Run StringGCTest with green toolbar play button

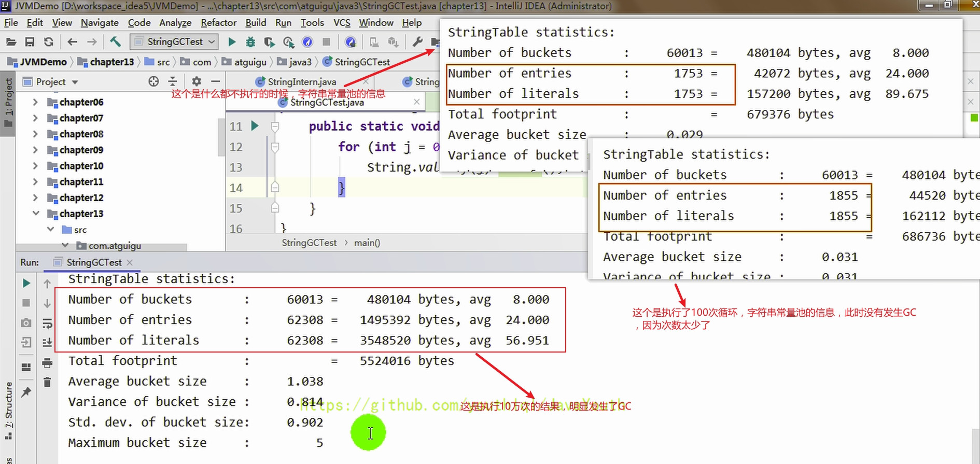pyautogui.click(x=232, y=41)
